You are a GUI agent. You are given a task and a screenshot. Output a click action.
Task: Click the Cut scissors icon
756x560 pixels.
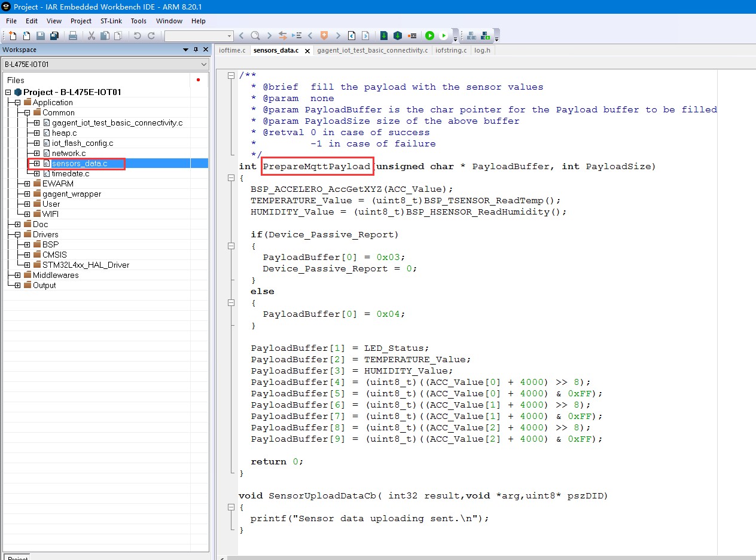[x=92, y=36]
